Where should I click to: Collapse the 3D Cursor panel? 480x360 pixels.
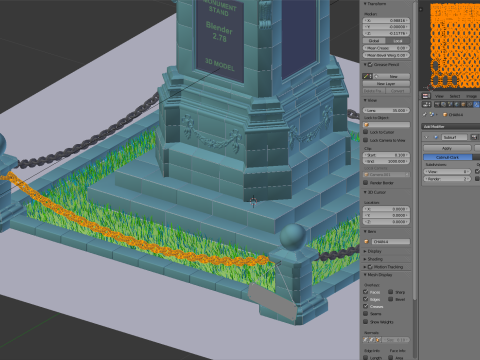(x=365, y=192)
